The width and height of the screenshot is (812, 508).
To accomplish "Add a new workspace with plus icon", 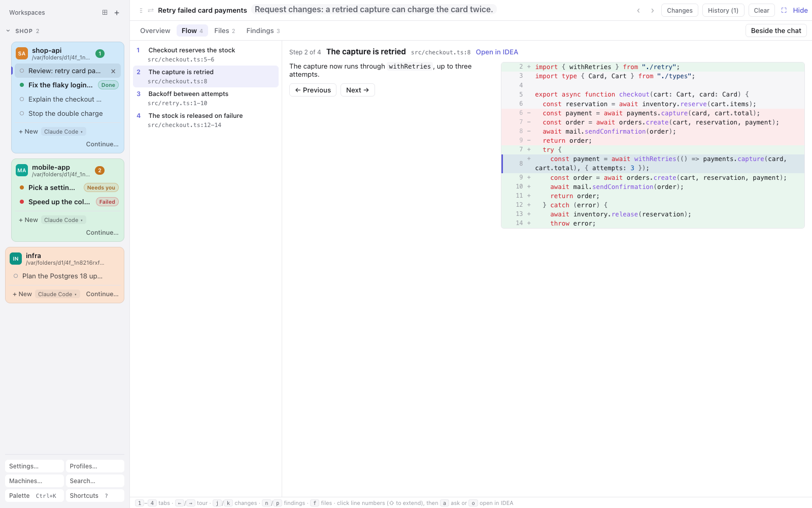I will pyautogui.click(x=117, y=13).
